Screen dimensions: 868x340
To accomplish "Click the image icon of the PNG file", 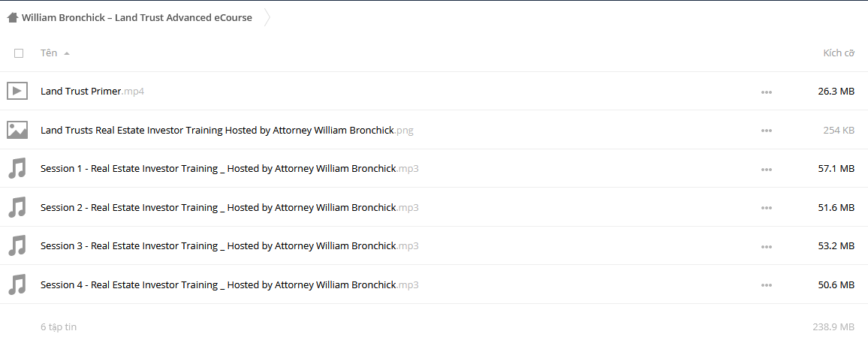I will pos(17,130).
